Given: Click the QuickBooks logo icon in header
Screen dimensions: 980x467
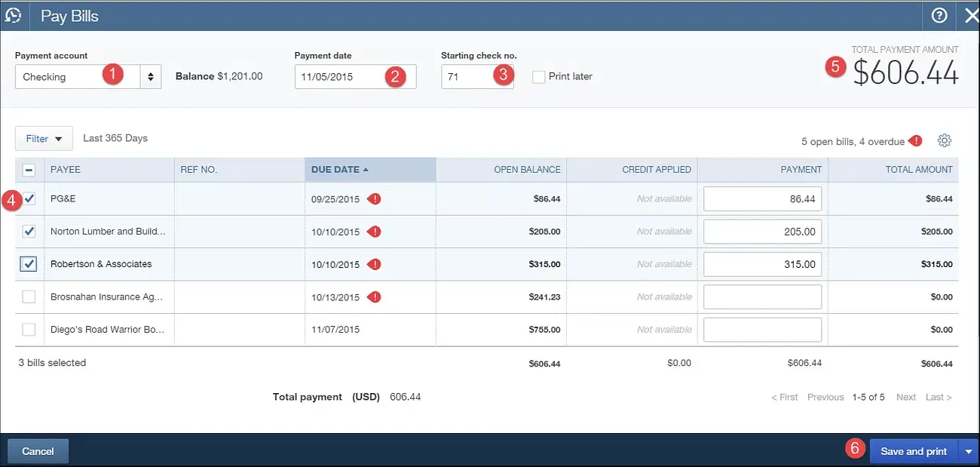Looking at the screenshot, I should [14, 15].
